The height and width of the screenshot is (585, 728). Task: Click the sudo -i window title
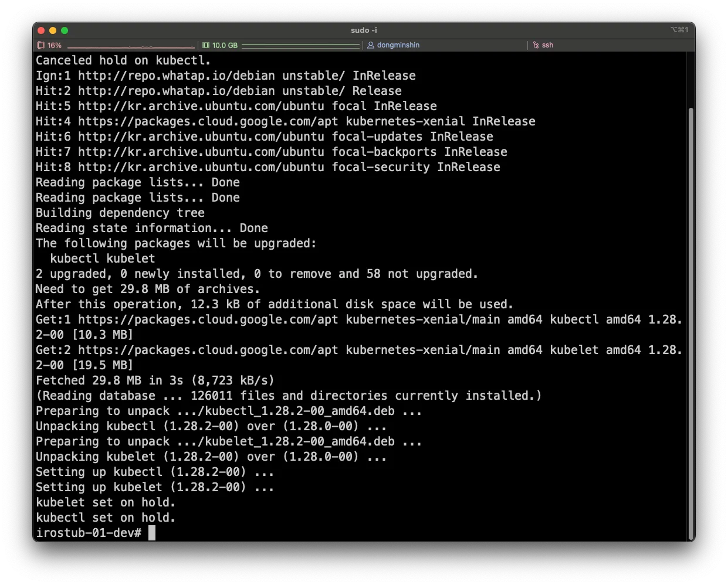[364, 30]
